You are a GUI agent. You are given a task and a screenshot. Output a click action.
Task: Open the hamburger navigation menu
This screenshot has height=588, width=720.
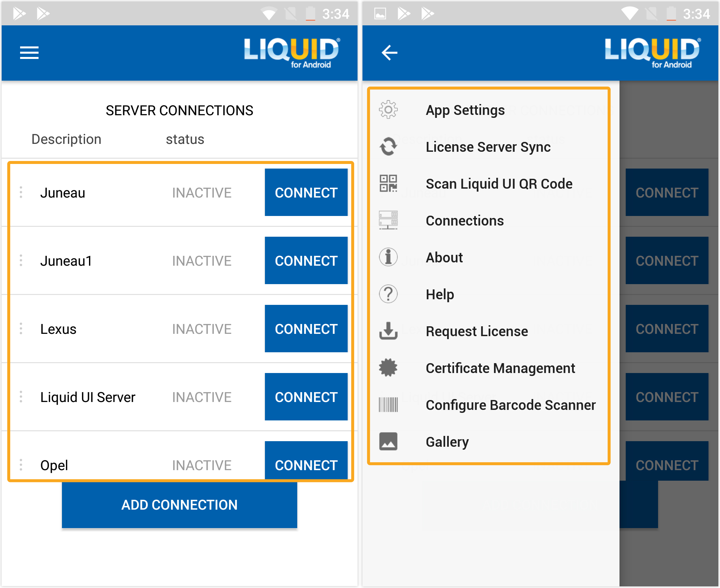pyautogui.click(x=29, y=53)
